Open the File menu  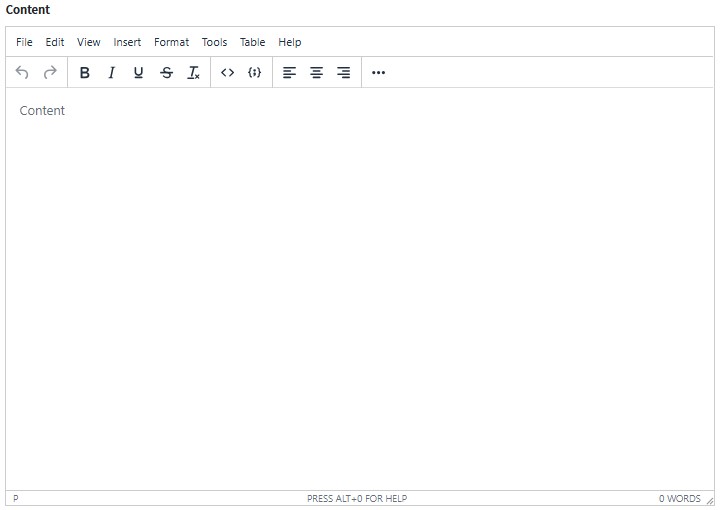pos(24,42)
